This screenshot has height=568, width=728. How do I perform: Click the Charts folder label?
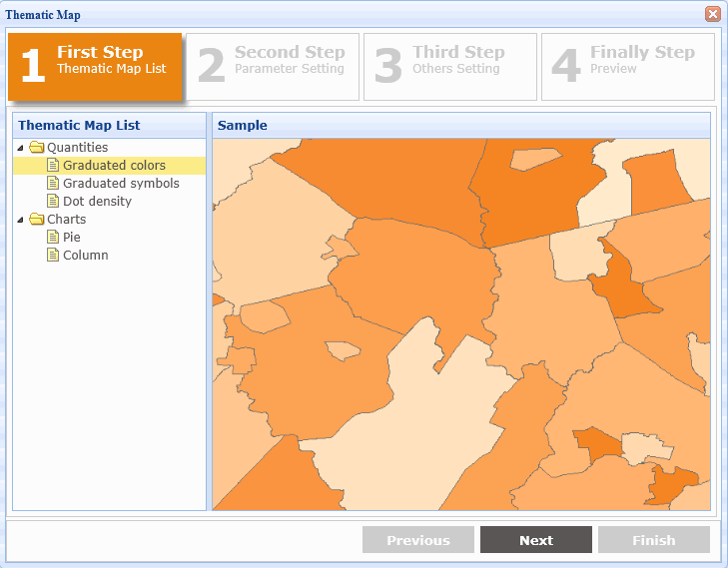click(x=66, y=219)
